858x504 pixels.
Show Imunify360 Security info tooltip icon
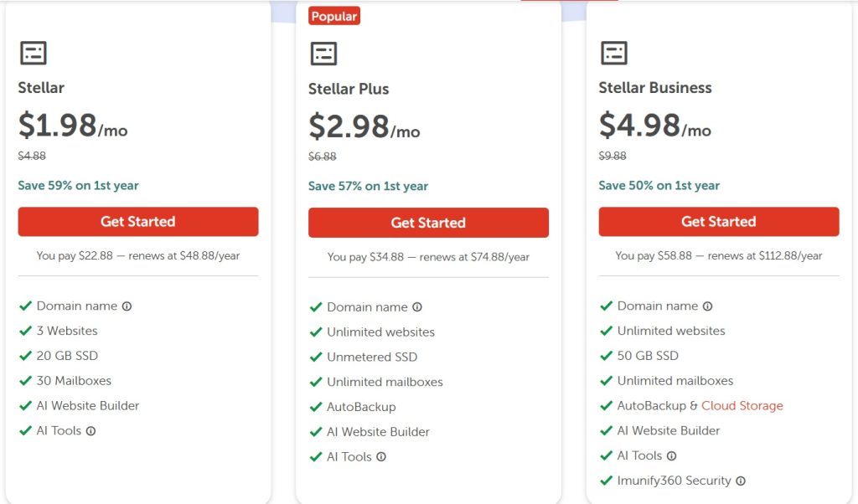741,481
